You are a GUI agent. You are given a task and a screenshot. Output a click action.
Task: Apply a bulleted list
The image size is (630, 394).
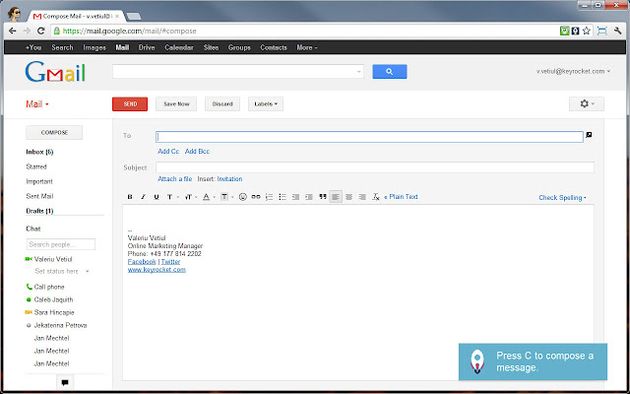282,197
